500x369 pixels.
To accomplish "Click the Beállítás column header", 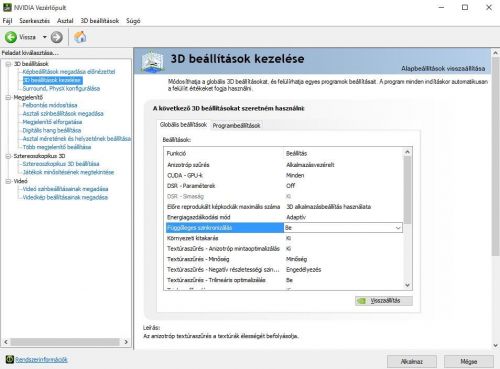I will (x=344, y=153).
